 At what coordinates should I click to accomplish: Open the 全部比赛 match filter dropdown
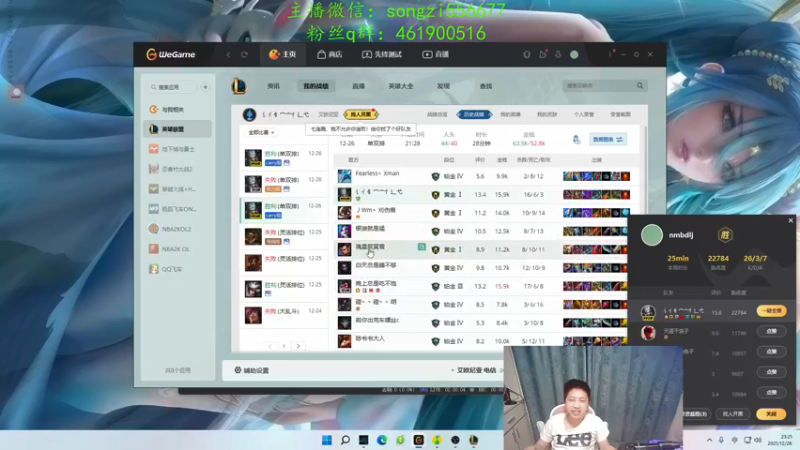262,132
